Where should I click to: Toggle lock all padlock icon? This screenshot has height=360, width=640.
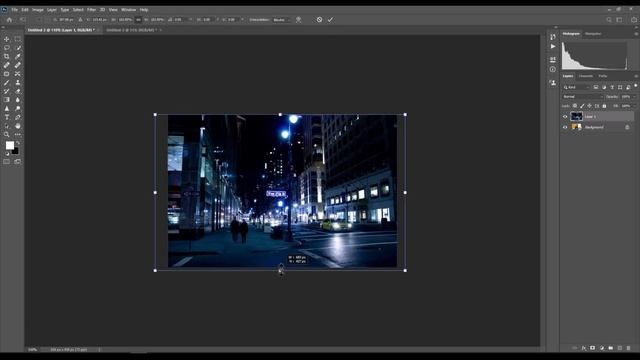click(x=604, y=106)
